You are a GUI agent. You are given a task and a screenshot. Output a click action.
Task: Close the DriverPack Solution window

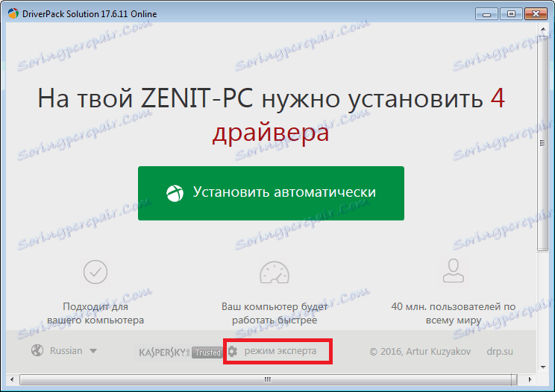(x=536, y=14)
